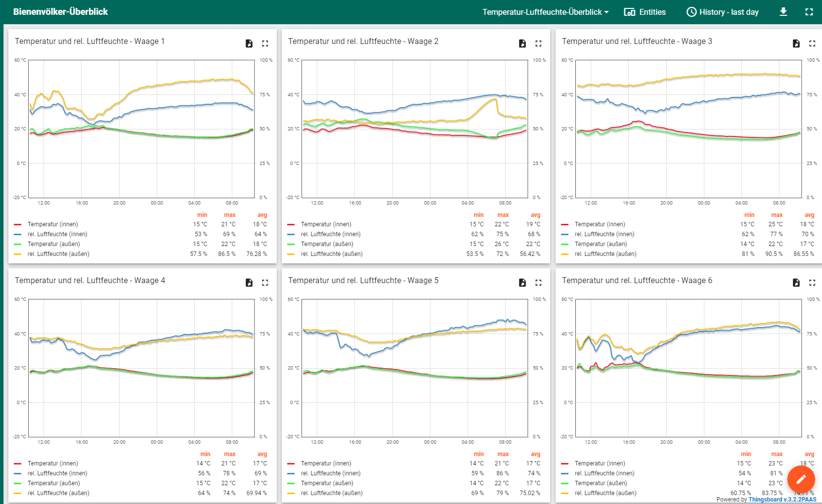The image size is (822, 504).
Task: Click the Bienenvölker-Überblick dashboard title
Action: pyautogui.click(x=60, y=12)
